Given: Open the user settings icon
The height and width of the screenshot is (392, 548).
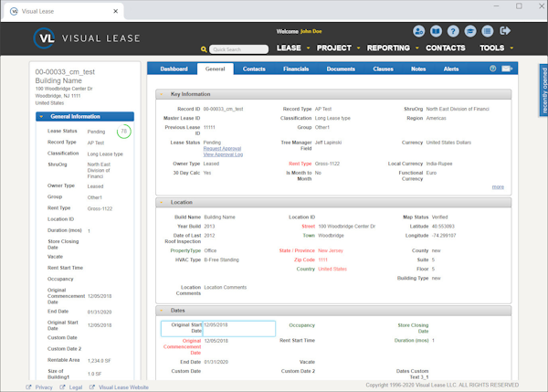Looking at the screenshot, I should (x=418, y=31).
